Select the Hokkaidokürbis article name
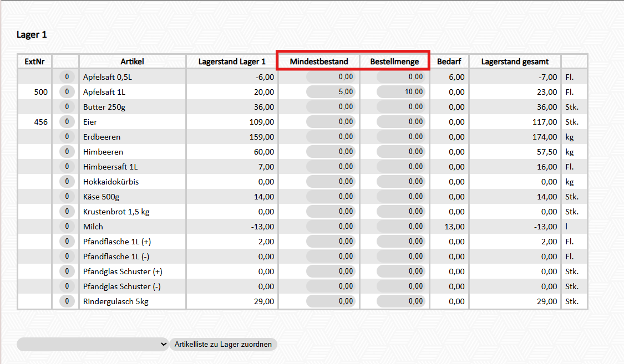 [x=111, y=182]
